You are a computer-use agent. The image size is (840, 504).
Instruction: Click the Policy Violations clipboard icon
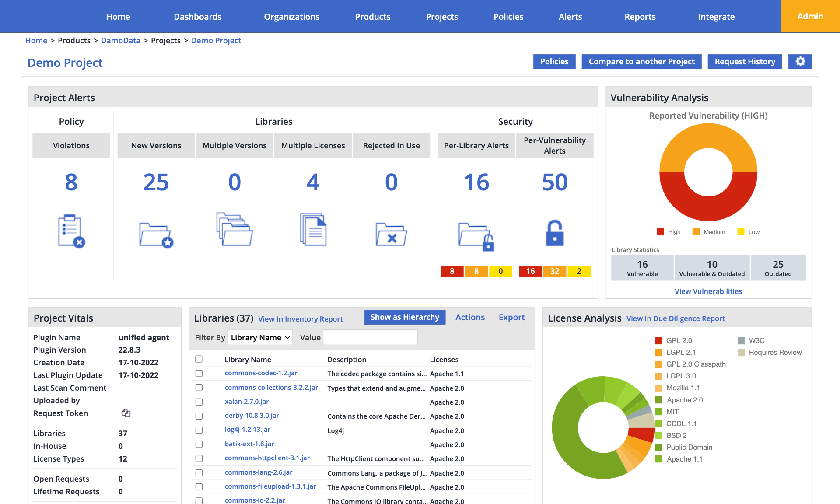click(72, 231)
